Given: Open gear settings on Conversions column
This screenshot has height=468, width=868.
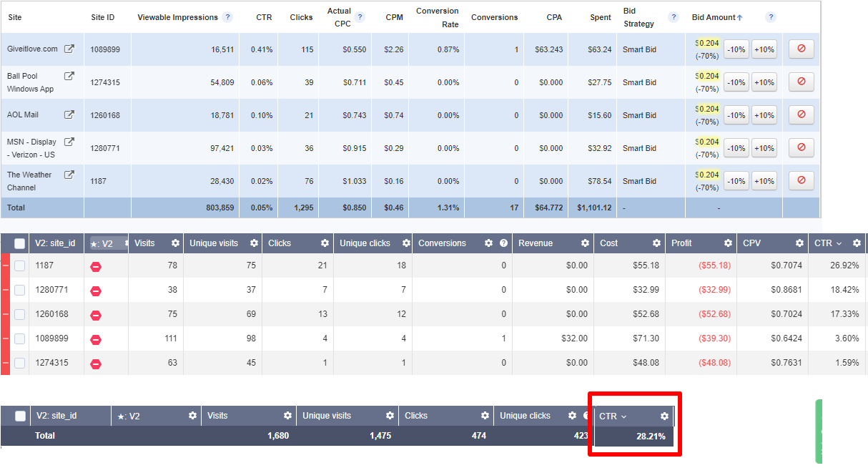Looking at the screenshot, I should [489, 243].
